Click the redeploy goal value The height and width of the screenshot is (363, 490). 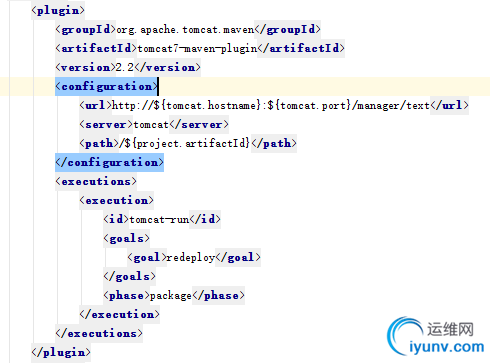click(x=191, y=258)
